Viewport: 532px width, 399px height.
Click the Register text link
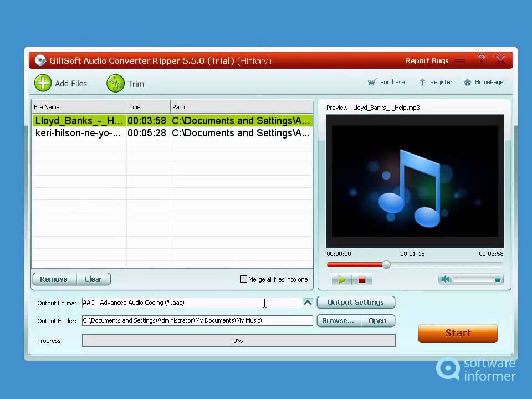point(441,82)
